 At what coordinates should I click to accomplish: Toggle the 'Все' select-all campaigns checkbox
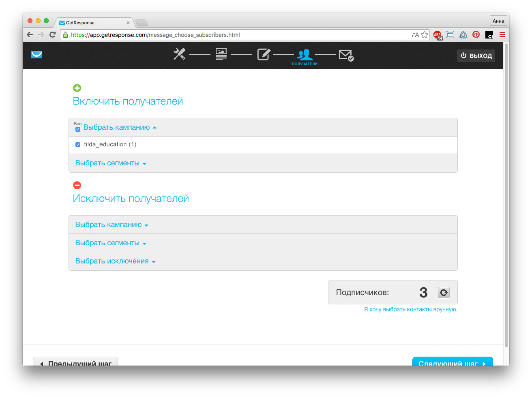pos(78,129)
